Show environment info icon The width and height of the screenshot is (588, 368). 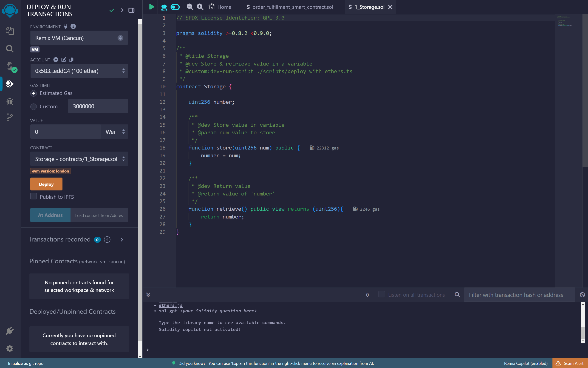(73, 26)
